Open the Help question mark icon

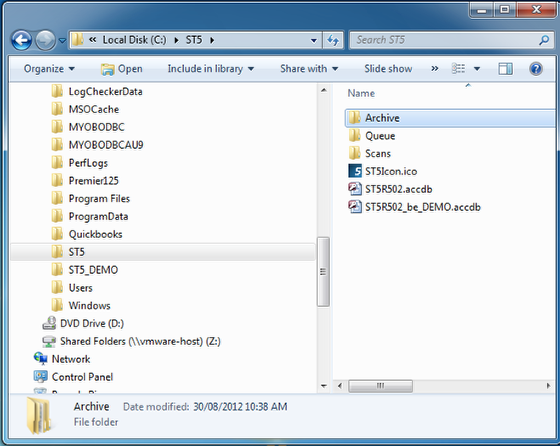[536, 69]
